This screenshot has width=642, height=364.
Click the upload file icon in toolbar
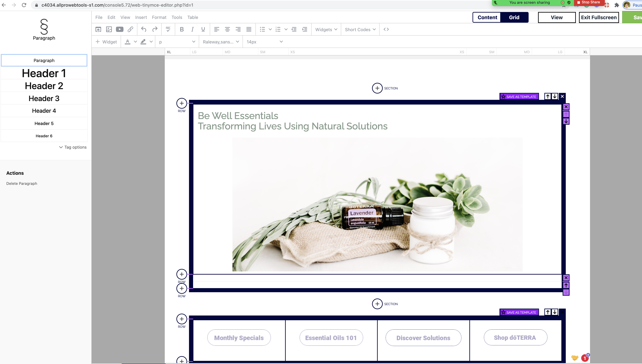pyautogui.click(x=98, y=29)
